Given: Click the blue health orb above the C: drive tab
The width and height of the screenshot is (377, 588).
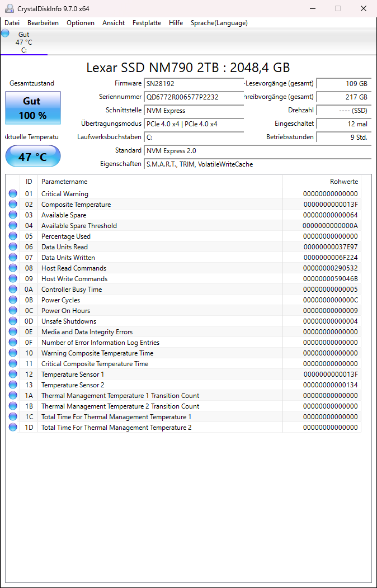Looking at the screenshot, I should [5, 34].
